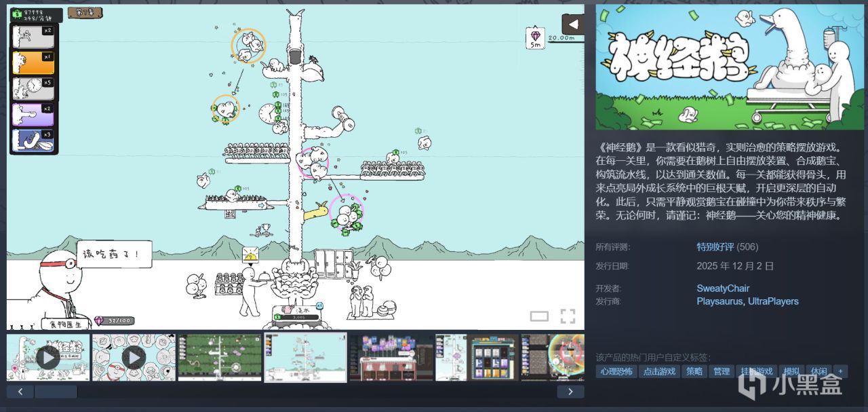Play the first trailer video thumbnail
Screen dimensions: 868x412
(48, 357)
